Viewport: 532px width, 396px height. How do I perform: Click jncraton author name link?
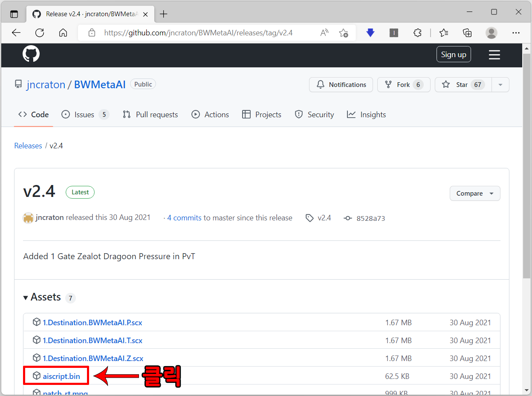pyautogui.click(x=50, y=217)
